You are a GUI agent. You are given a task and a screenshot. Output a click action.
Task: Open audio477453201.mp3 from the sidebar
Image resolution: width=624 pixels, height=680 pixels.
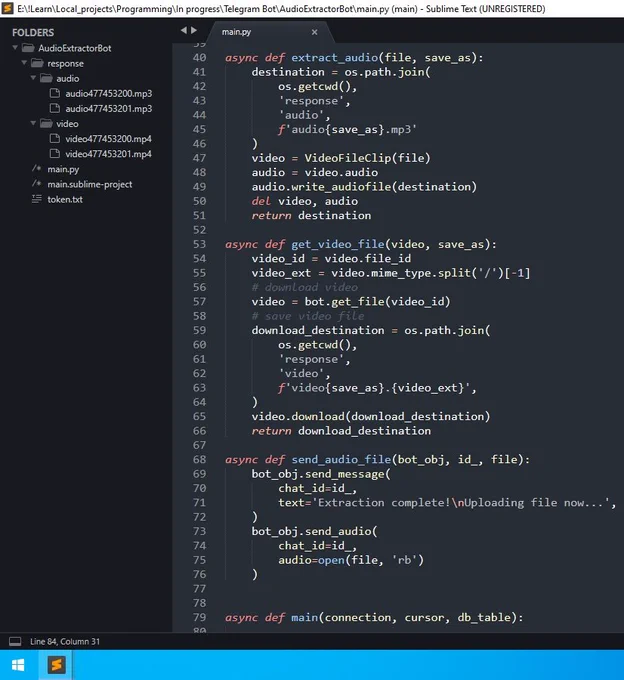coord(108,109)
